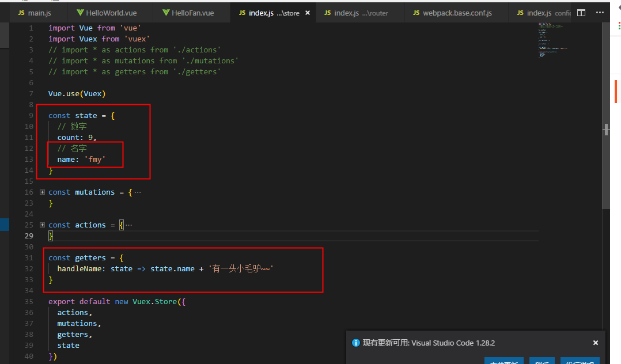Expand the folded const mutations block
This screenshot has width=621, height=364.
(x=43, y=192)
